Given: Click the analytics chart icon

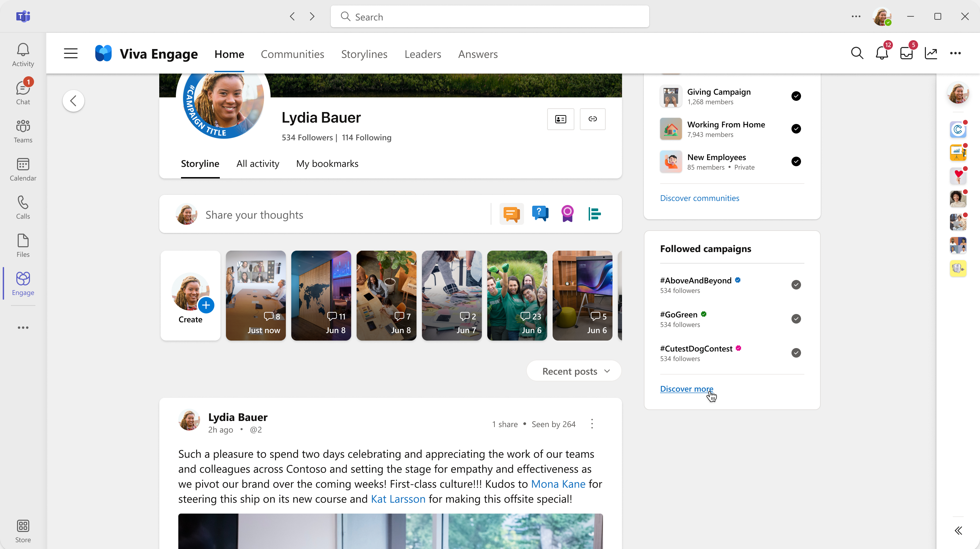Looking at the screenshot, I should click(932, 53).
